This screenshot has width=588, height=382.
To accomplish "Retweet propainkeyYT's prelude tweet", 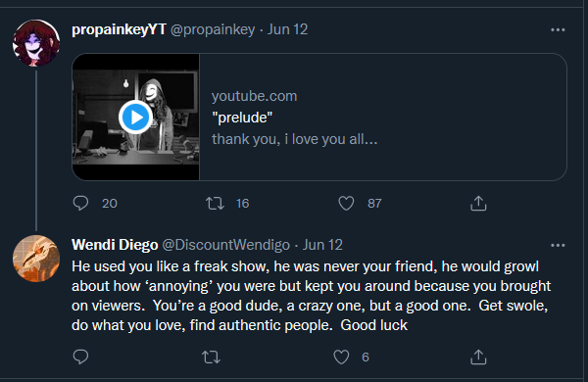I will coord(215,203).
